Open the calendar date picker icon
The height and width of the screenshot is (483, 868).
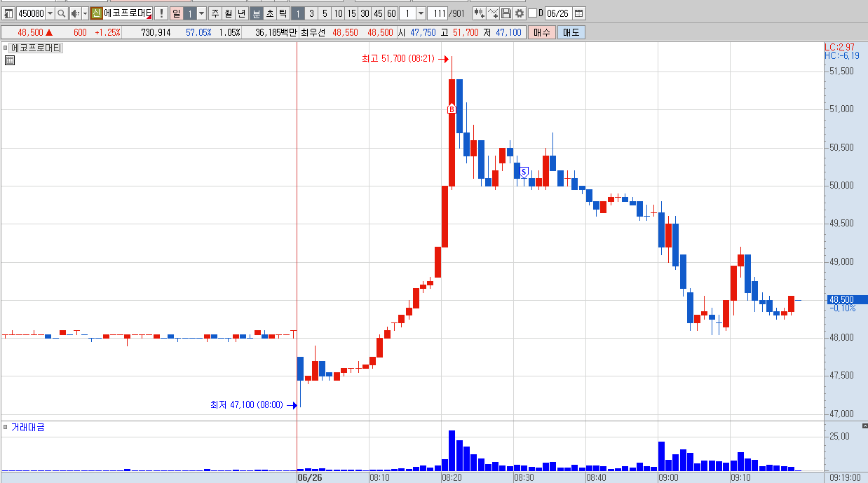(x=578, y=13)
